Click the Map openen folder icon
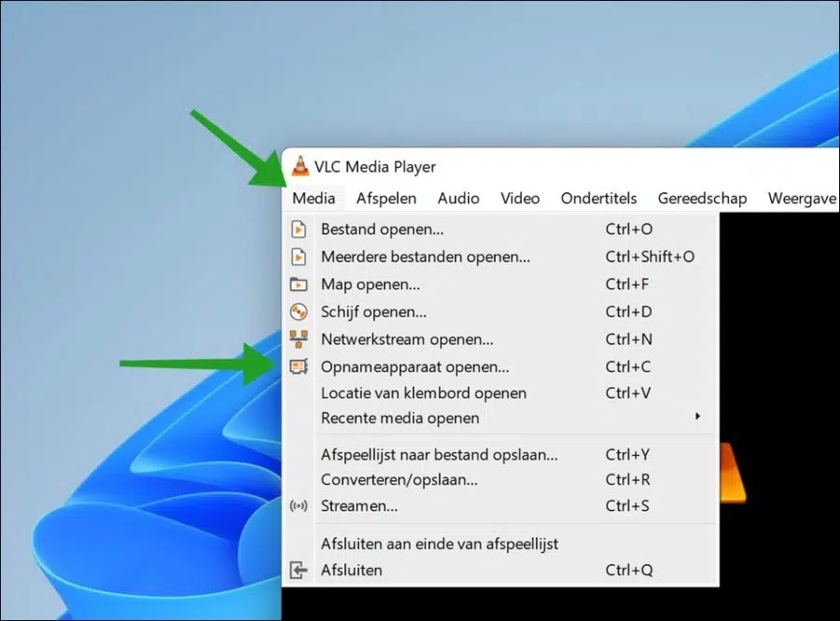Viewport: 840px width, 621px height. click(299, 284)
